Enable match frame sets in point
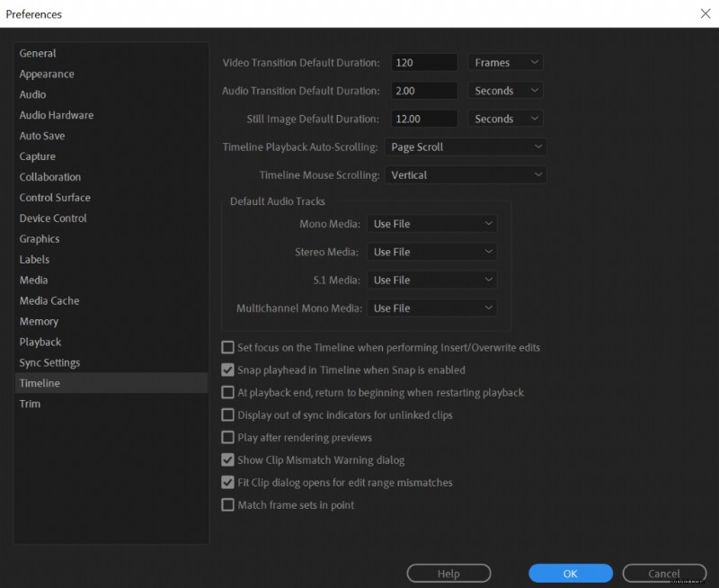Image resolution: width=719 pixels, height=588 pixels. click(228, 504)
